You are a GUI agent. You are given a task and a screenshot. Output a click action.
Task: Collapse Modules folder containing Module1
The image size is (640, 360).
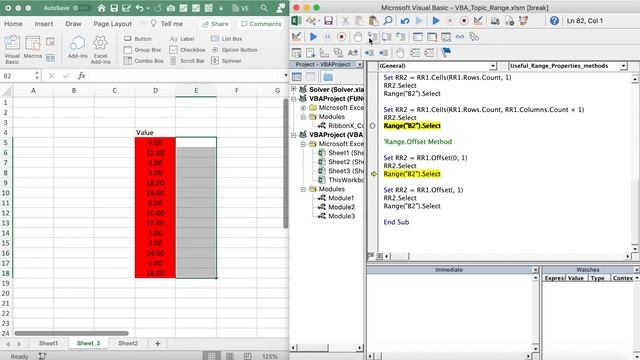[x=303, y=189]
